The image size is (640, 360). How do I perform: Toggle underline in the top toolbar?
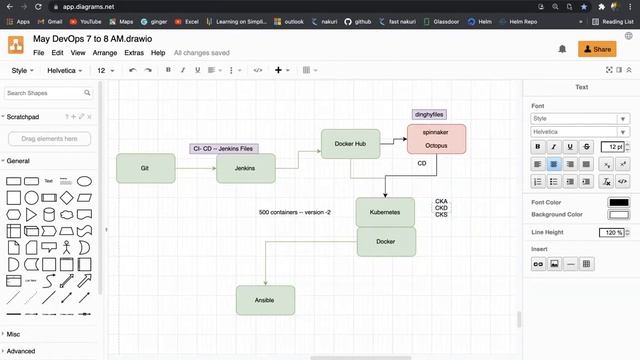pos(198,70)
